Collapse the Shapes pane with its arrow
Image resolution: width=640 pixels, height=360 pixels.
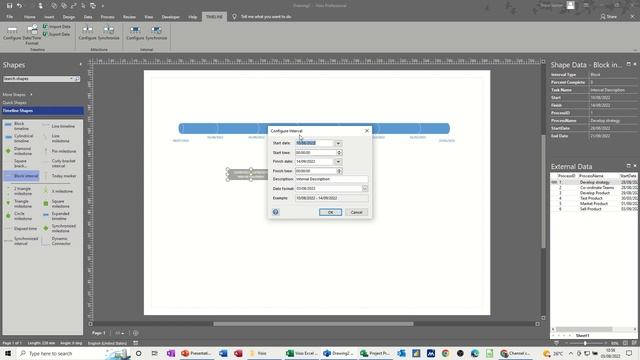80,64
